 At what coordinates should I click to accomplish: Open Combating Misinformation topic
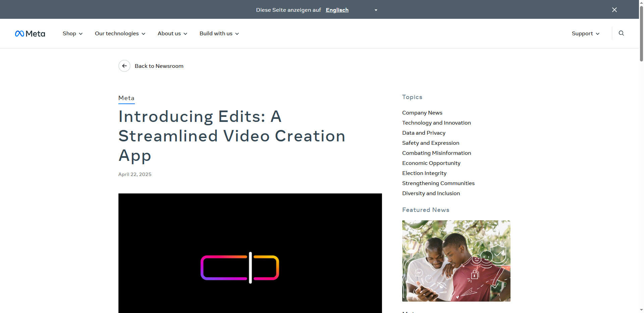[436, 153]
